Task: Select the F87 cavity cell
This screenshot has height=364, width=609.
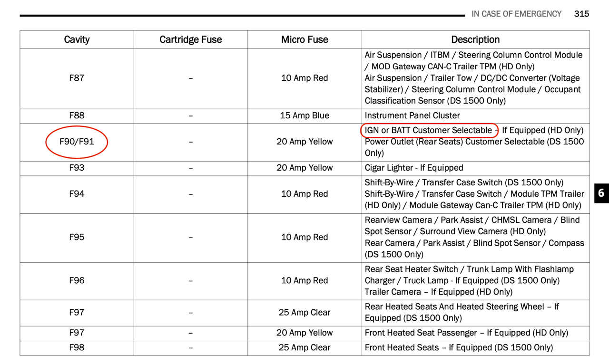Action: tap(77, 78)
